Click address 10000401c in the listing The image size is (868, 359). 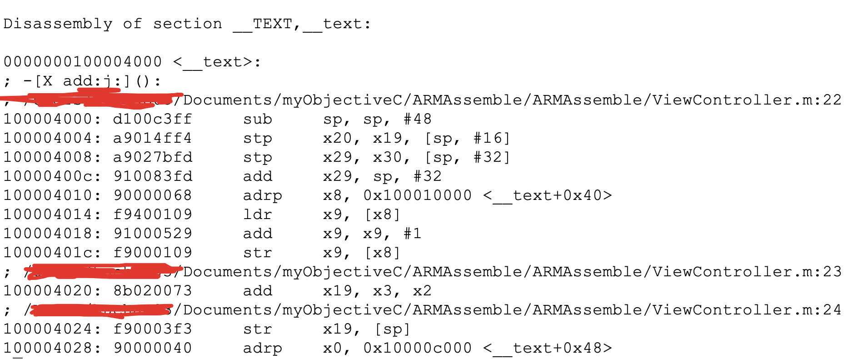[48, 253]
